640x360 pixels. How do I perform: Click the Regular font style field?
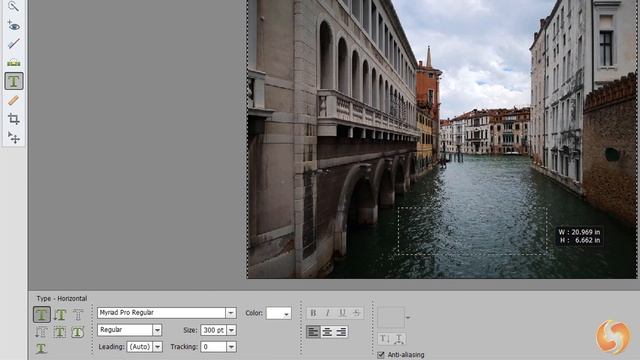125,330
